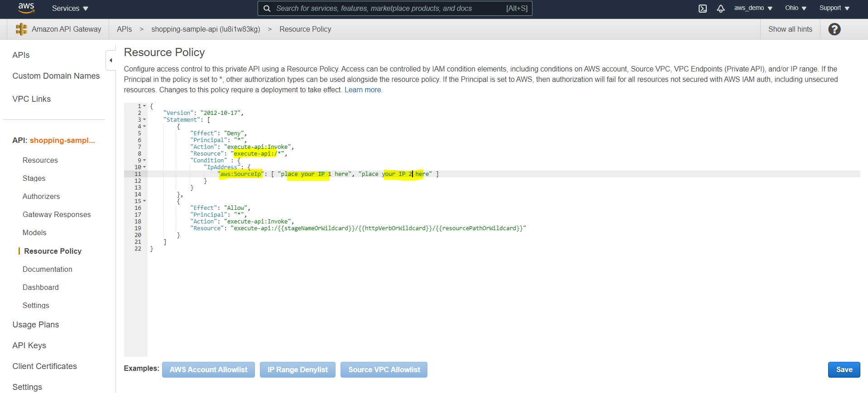Click line number 22 in the gutter
This screenshot has height=393, width=868.
pyautogui.click(x=138, y=249)
